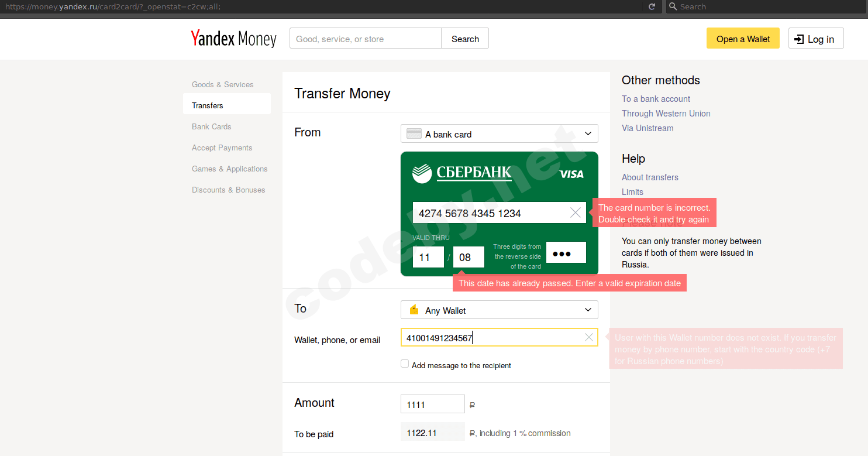Open Goods & Services in the sidebar

[x=223, y=84]
